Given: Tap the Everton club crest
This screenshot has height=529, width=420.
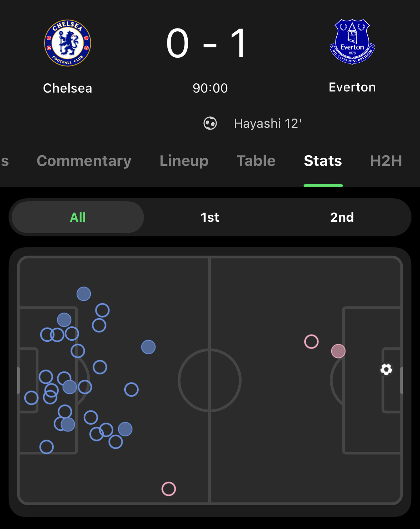Looking at the screenshot, I should (352, 42).
